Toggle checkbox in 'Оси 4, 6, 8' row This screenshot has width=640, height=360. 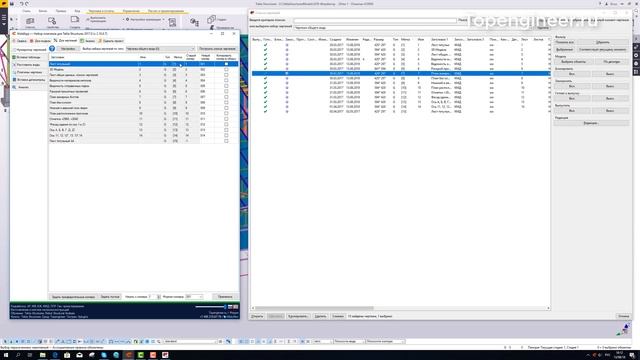click(226, 130)
